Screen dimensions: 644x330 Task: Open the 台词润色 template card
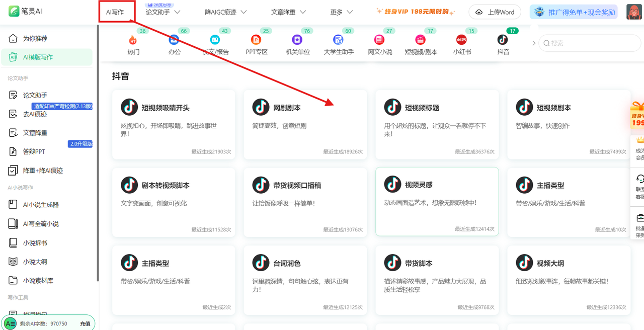[x=305, y=280]
